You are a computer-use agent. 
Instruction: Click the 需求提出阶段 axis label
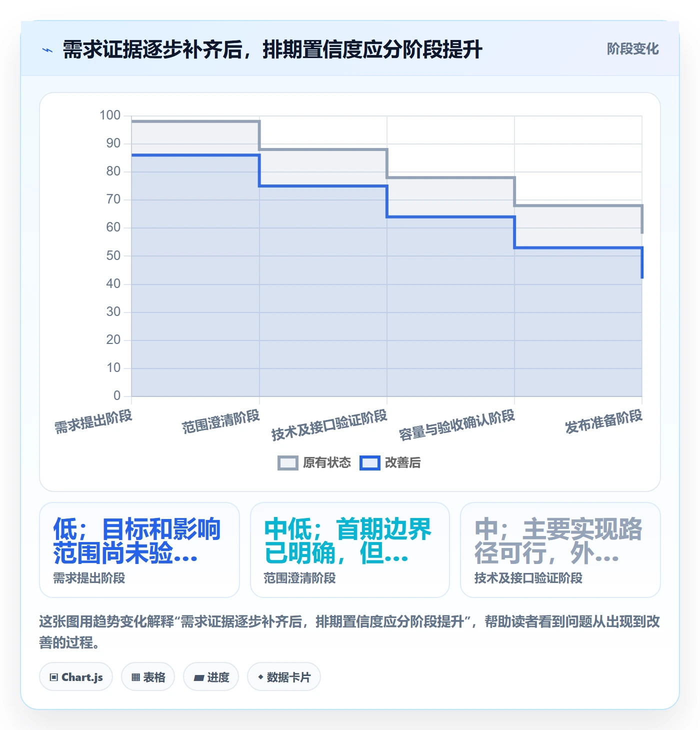pos(93,422)
